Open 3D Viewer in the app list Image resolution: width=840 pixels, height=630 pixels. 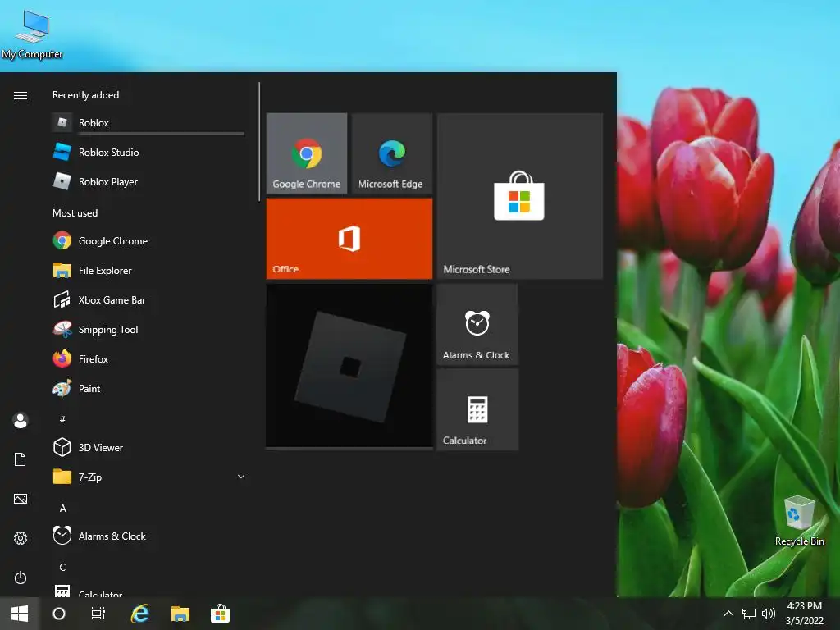(x=148, y=447)
